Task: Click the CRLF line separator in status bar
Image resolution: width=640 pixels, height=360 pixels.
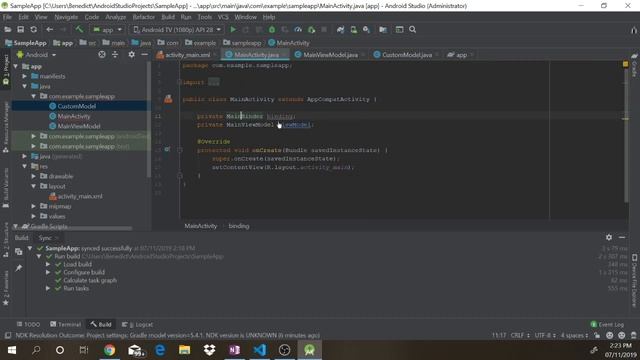Action: click(520, 335)
